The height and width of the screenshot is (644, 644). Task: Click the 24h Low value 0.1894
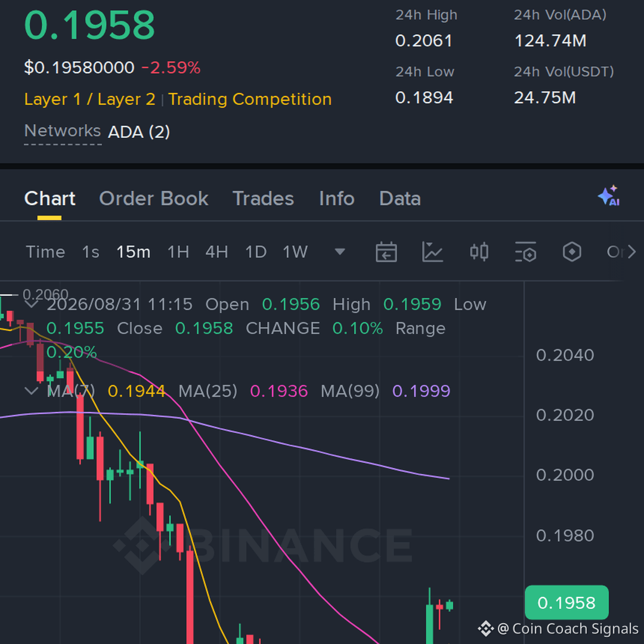point(424,98)
